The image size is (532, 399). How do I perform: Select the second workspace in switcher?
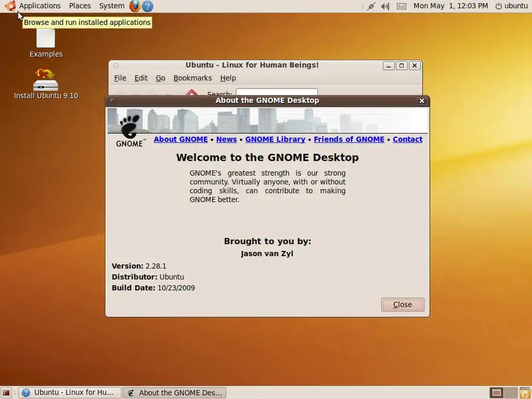pyautogui.click(x=511, y=393)
